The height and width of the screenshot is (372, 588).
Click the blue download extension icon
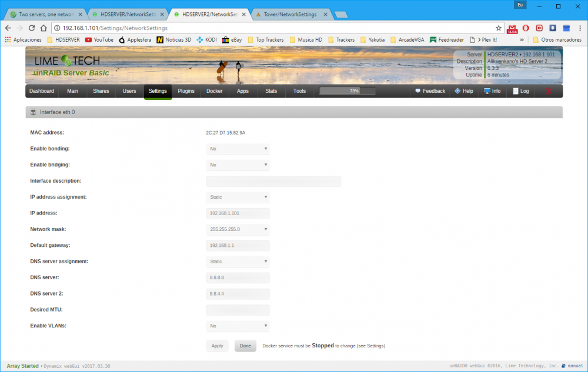(x=553, y=28)
